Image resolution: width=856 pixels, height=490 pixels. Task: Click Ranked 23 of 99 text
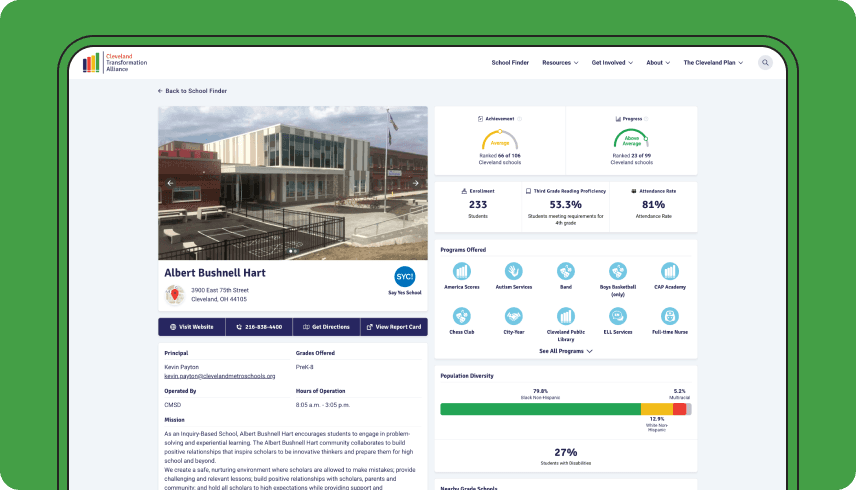point(631,156)
